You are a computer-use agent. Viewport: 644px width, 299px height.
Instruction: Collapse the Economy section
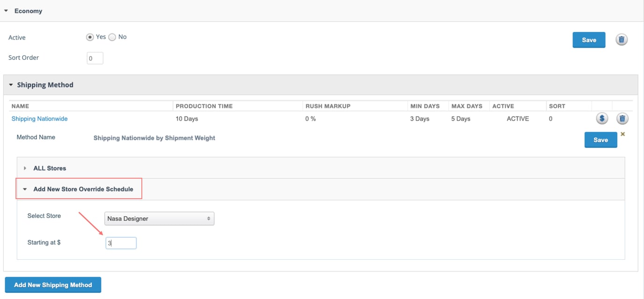tap(7, 11)
